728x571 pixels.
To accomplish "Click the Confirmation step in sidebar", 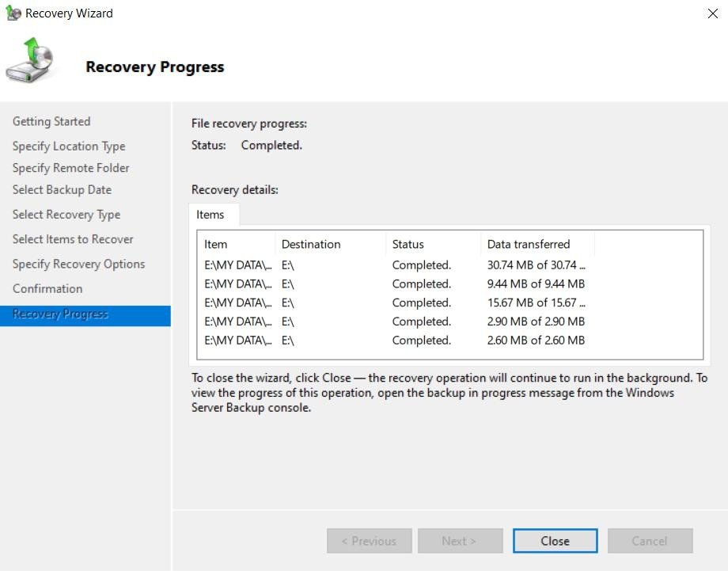I will pyautogui.click(x=47, y=288).
